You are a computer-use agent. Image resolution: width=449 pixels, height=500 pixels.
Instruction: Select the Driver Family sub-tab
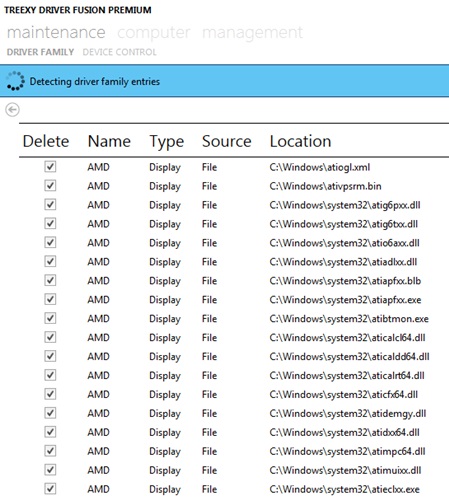tap(40, 52)
